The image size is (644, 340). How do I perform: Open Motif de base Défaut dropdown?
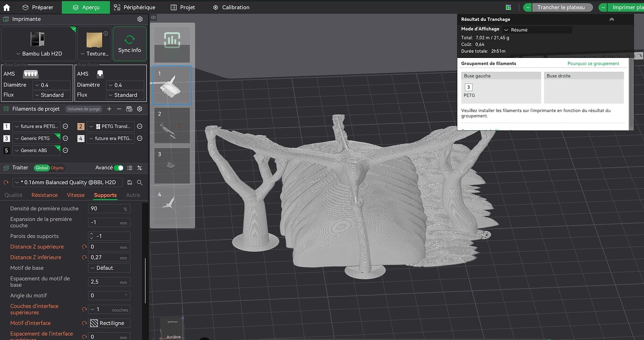pos(109,268)
